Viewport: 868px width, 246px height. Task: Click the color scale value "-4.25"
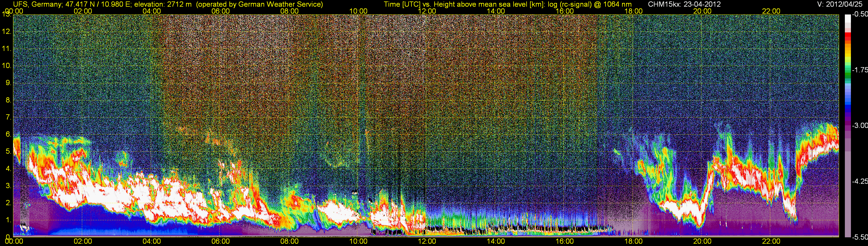(860, 181)
